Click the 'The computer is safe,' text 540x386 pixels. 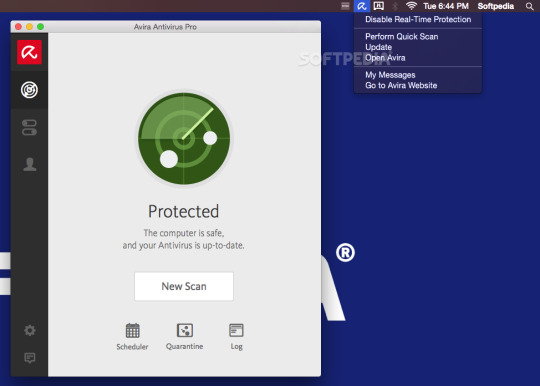pyautogui.click(x=184, y=233)
